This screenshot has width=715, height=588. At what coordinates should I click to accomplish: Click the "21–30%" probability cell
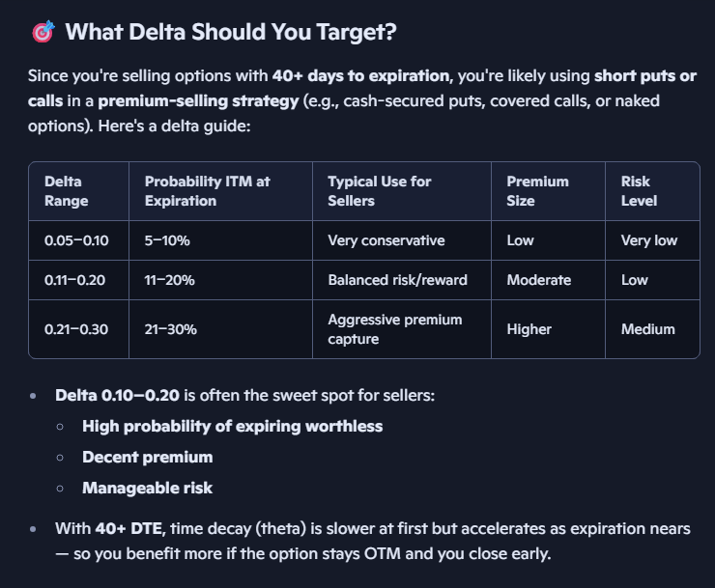[171, 329]
